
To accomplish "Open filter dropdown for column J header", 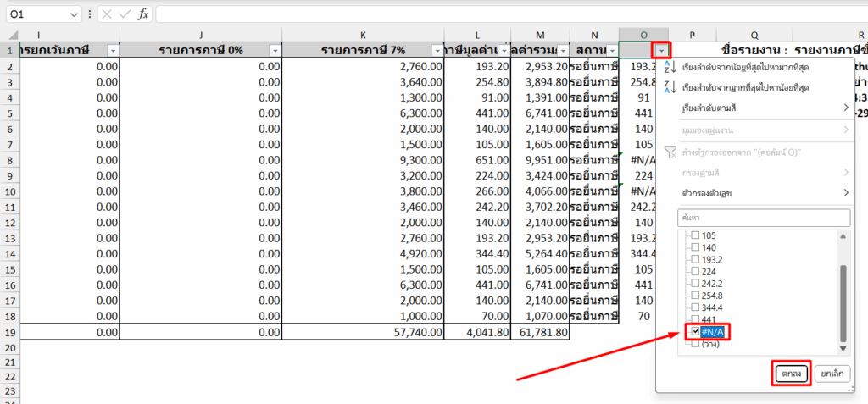I will (x=272, y=51).
